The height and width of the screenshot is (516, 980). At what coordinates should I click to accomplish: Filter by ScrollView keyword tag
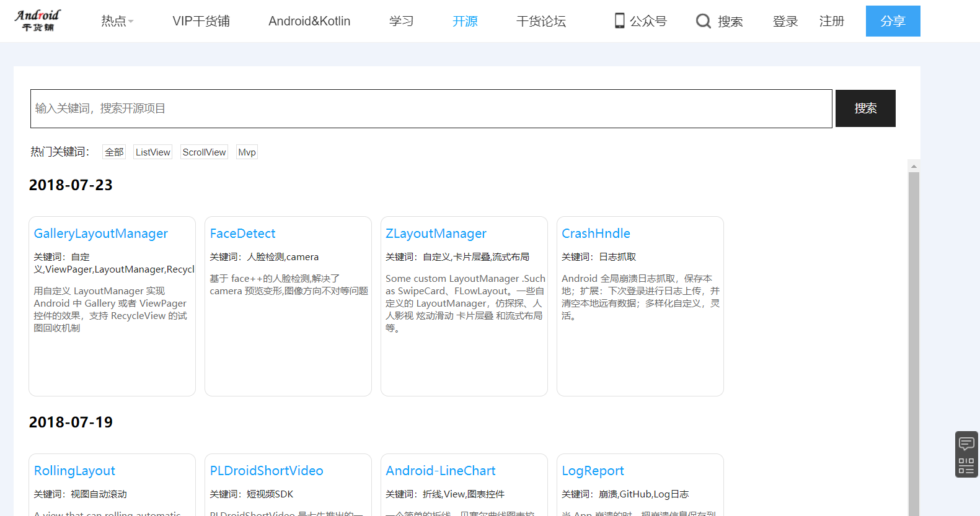[204, 152]
